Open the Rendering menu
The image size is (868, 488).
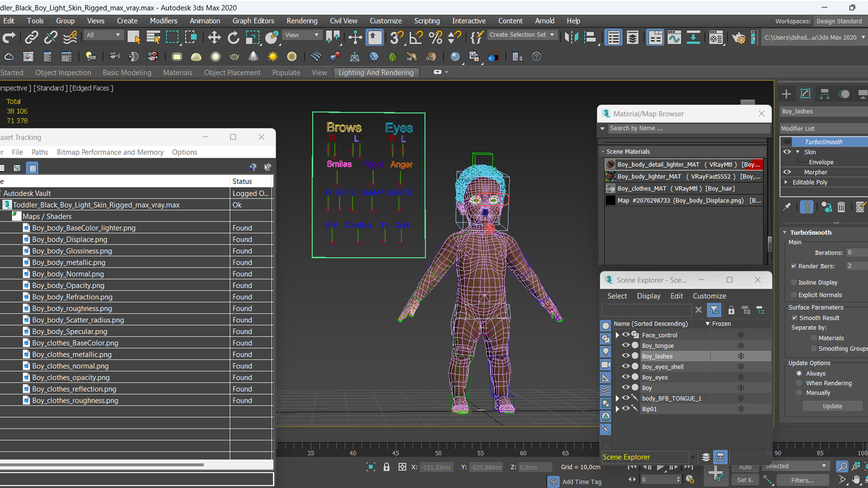click(302, 21)
